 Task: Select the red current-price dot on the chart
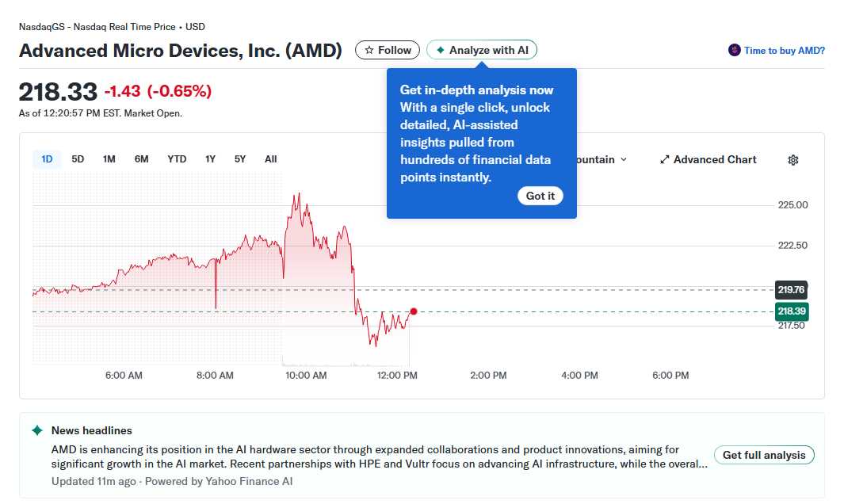click(413, 312)
